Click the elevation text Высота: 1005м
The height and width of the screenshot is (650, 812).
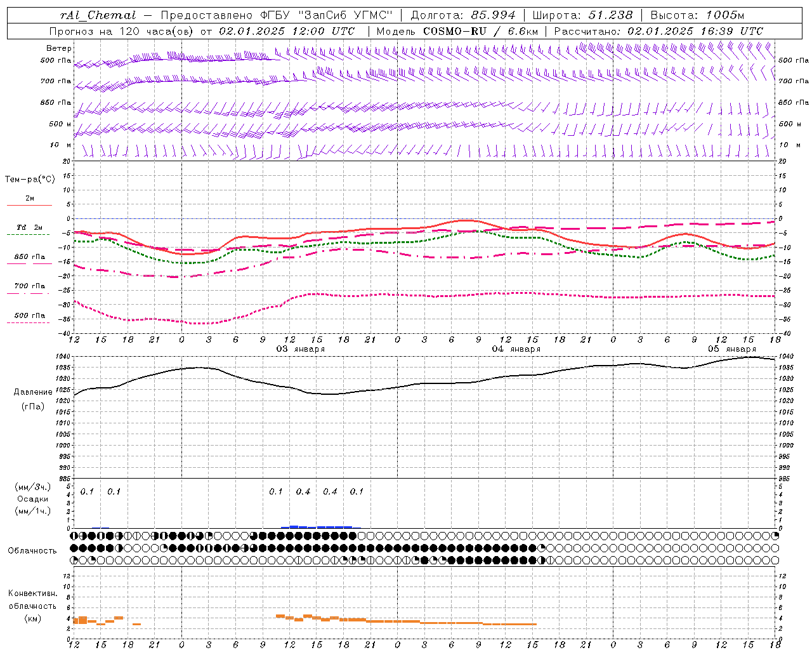697,15
